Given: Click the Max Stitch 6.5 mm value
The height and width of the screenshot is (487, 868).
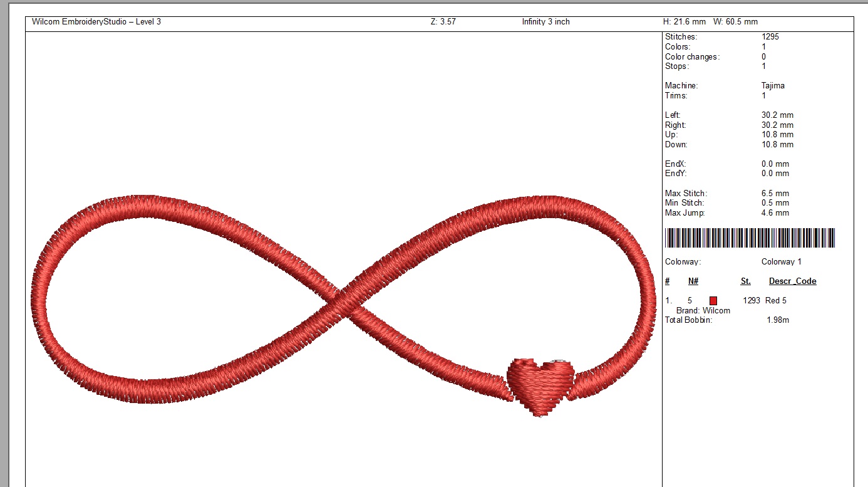Looking at the screenshot, I should coord(775,194).
